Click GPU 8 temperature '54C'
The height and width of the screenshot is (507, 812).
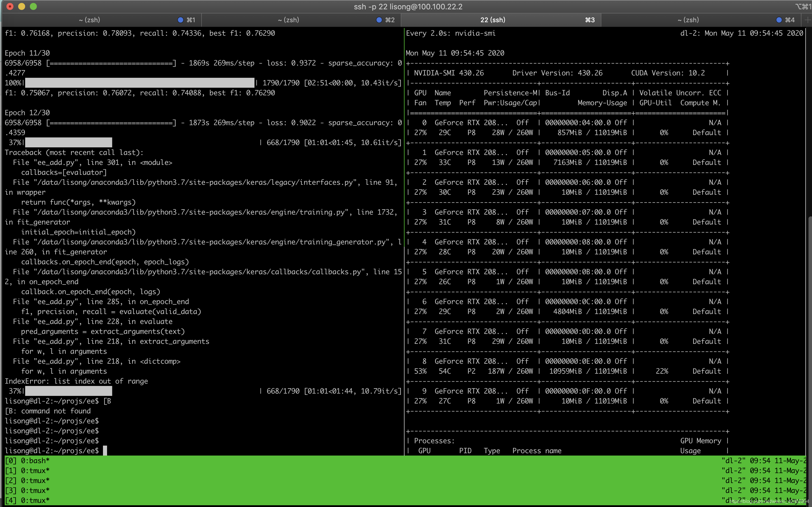(x=445, y=371)
